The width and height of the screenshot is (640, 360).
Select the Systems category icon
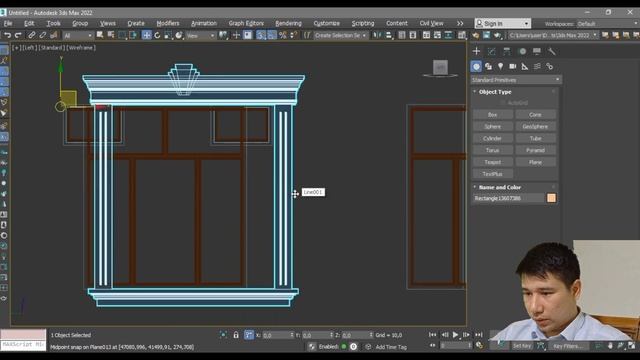[549, 66]
